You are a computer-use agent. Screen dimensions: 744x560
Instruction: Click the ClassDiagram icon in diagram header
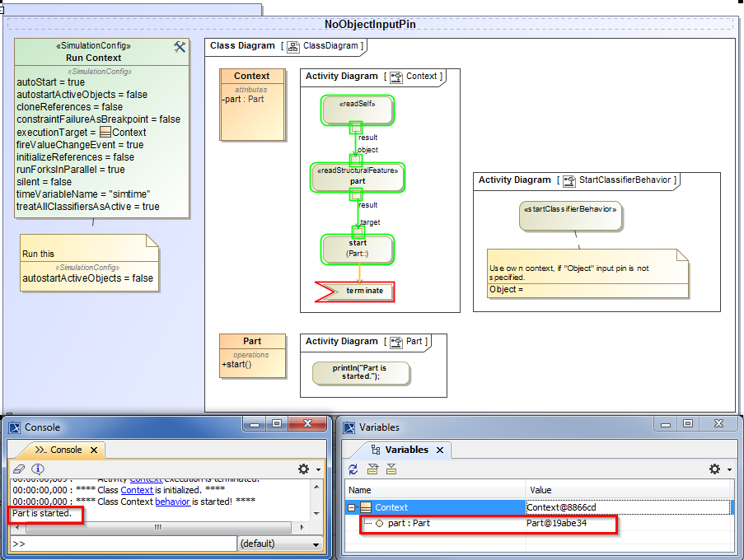tap(293, 46)
